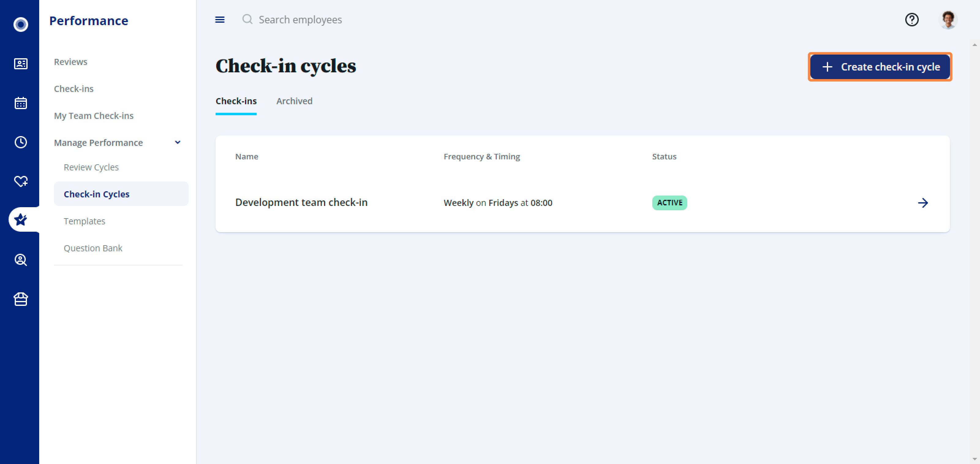980x464 pixels.
Task: Collapse the Manage Performance section chevron
Action: coord(177,143)
